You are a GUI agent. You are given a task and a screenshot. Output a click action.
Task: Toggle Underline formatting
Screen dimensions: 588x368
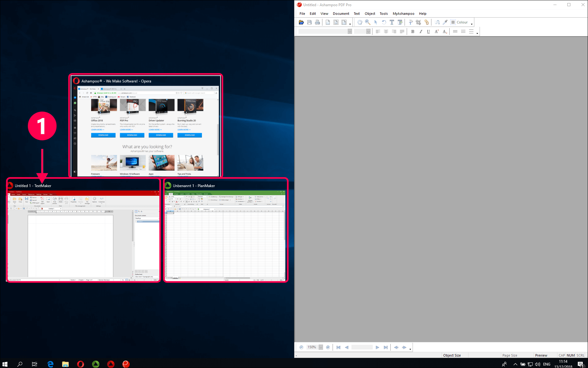[428, 31]
